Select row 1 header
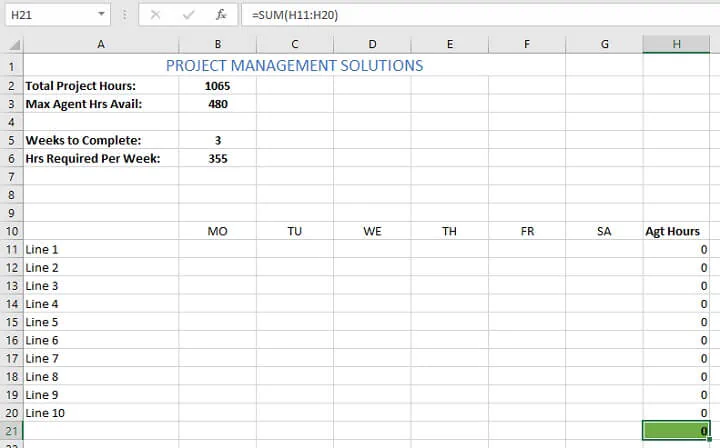720x448 pixels. click(x=11, y=67)
